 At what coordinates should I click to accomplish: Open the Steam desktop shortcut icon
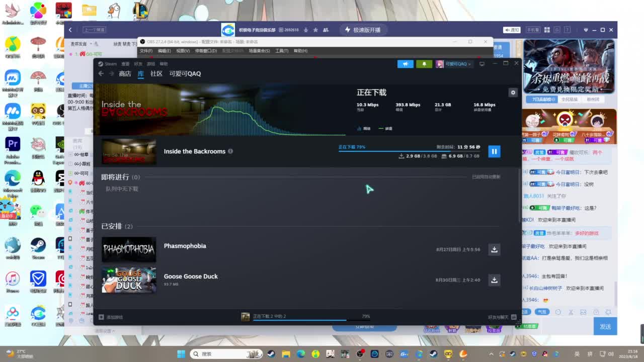(38, 249)
